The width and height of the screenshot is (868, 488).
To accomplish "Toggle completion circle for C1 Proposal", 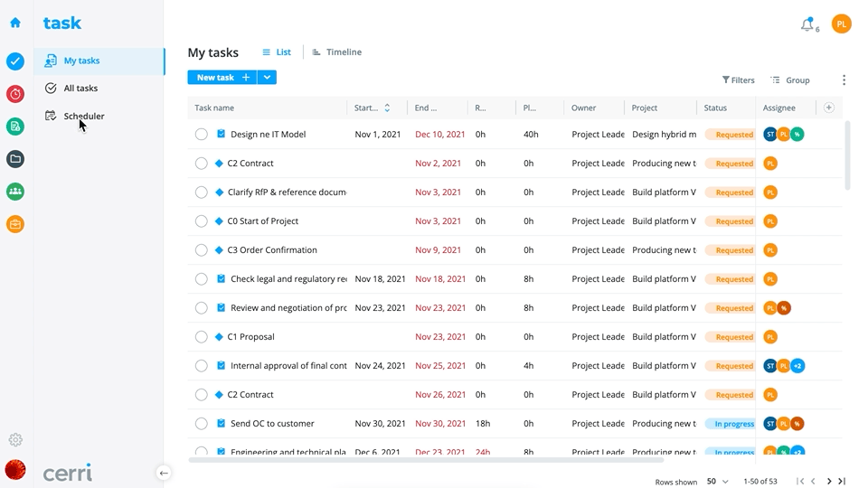I will 202,336.
